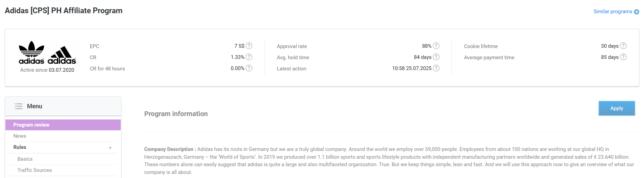The width and height of the screenshot is (644, 178).
Task: Select Basics under Rules
Action: pyautogui.click(x=63, y=159)
